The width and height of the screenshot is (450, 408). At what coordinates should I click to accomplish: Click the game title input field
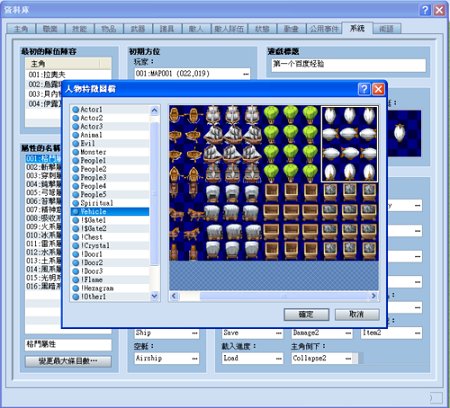pos(349,65)
